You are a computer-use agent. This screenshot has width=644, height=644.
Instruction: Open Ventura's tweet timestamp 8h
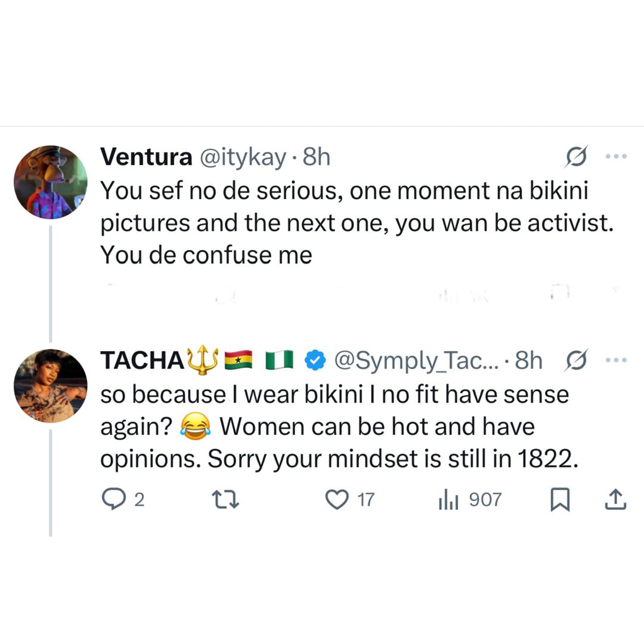316,157
